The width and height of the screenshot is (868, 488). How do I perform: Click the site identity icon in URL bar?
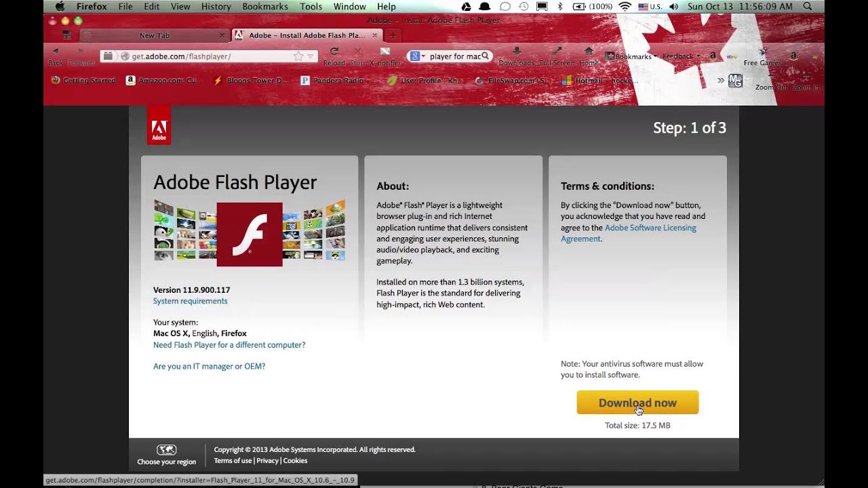(x=125, y=56)
